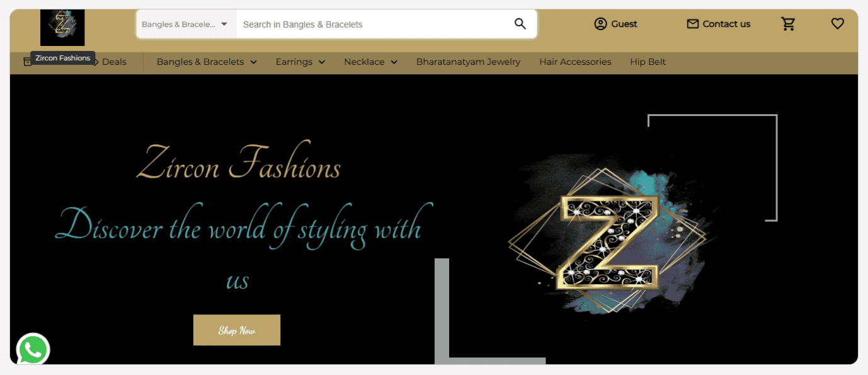Go to Hip Belt category
Screen dimensions: 868x375
click(648, 62)
